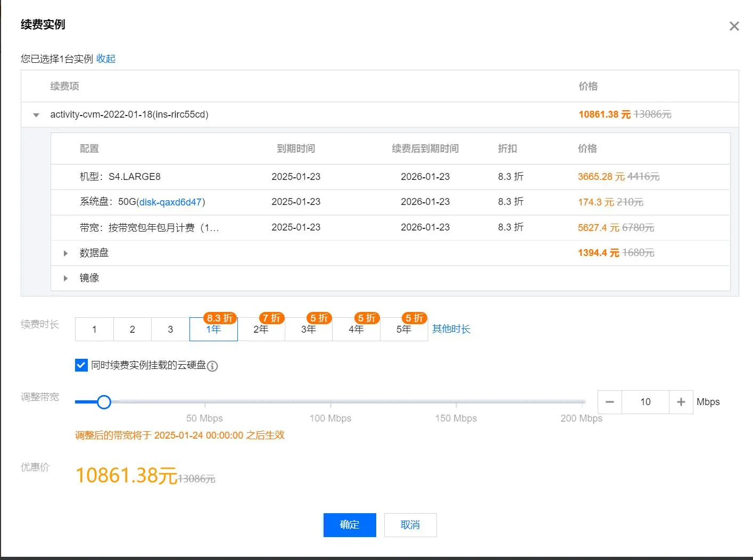753x560 pixels.
Task: Toggle 同时续费实例挂载的云硬盘 checkbox
Action: [81, 365]
